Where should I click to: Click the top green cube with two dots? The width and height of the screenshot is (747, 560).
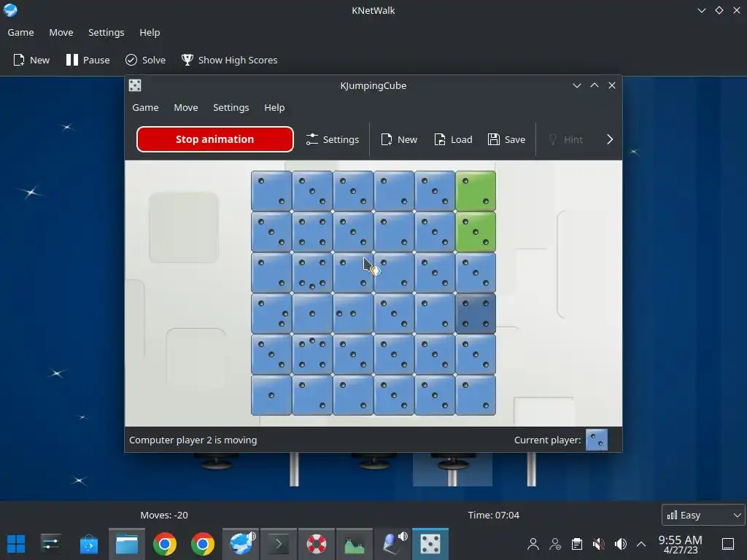click(x=476, y=191)
